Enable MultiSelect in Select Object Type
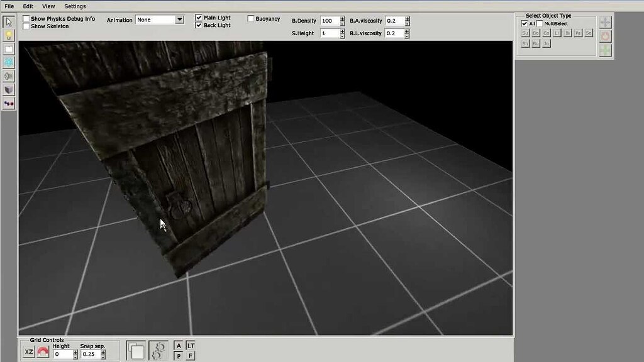 539,23
